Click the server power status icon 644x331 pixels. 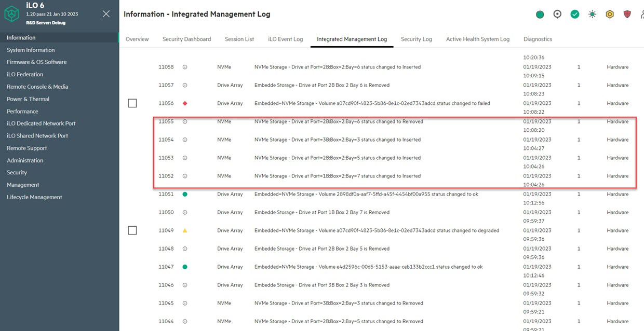[540, 14]
